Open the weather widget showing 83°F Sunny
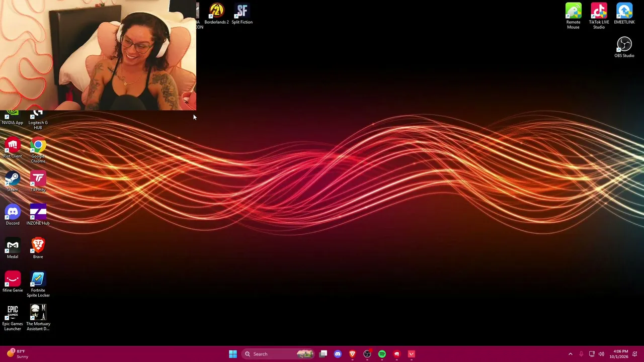This screenshot has height=362, width=644. coord(17,354)
